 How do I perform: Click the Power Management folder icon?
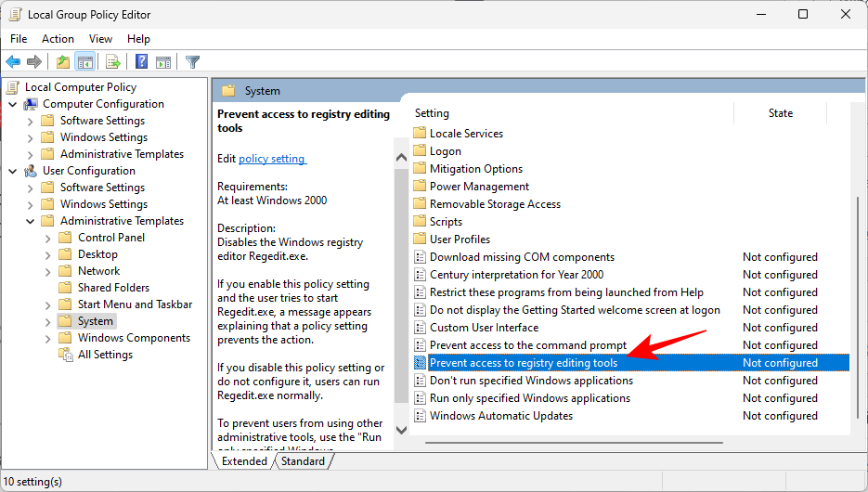(421, 187)
